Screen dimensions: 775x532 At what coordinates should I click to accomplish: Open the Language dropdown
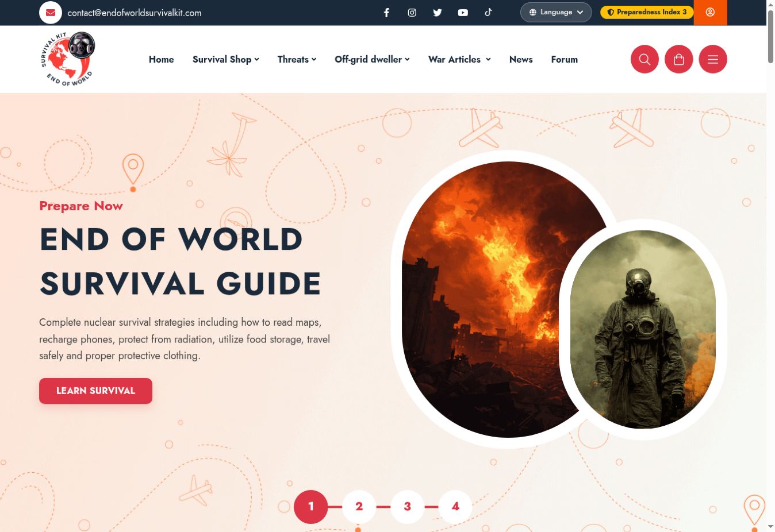tap(556, 12)
